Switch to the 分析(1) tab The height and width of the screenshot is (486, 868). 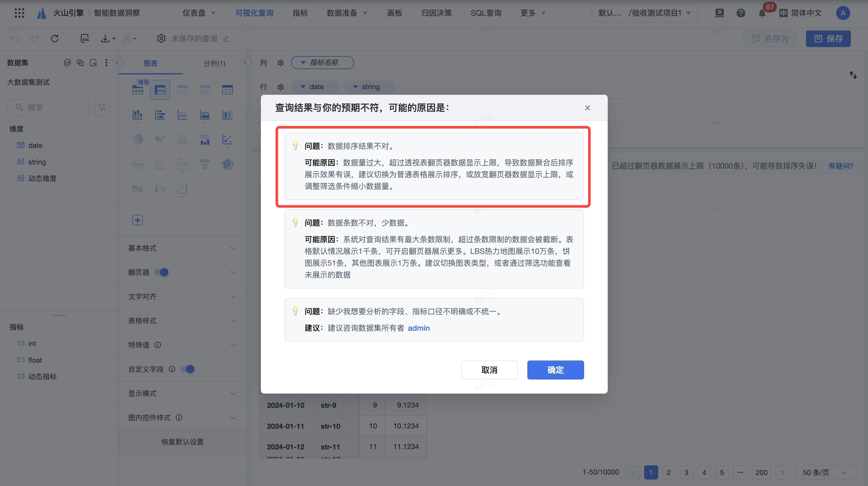(x=214, y=63)
